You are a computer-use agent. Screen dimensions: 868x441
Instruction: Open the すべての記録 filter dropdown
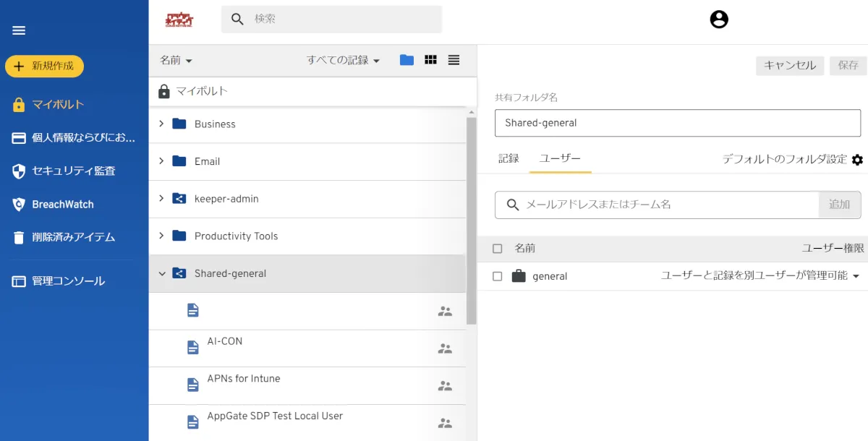click(343, 61)
